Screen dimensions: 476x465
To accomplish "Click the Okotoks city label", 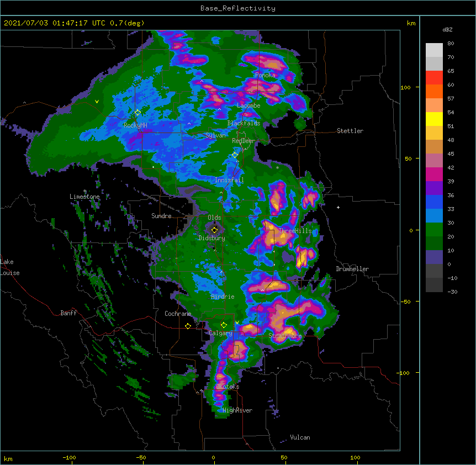I will (x=228, y=387).
